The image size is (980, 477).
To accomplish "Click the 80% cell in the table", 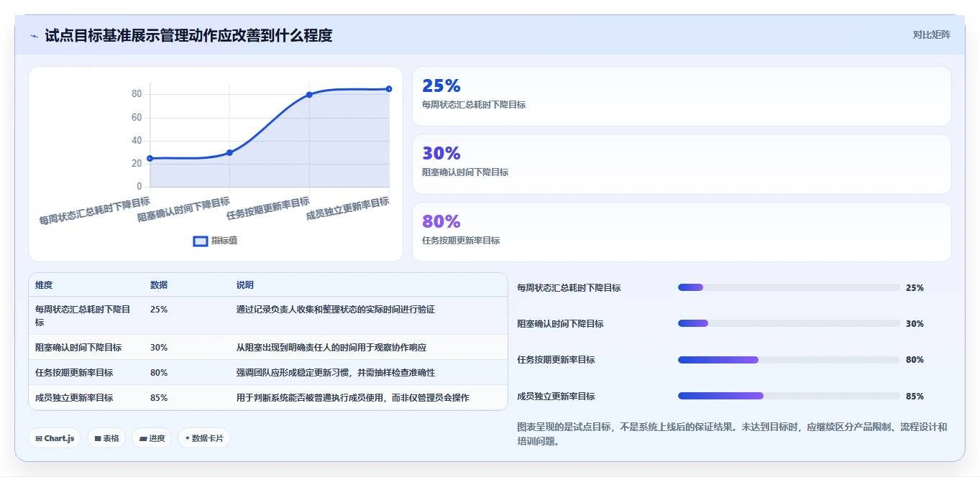I will tap(159, 373).
